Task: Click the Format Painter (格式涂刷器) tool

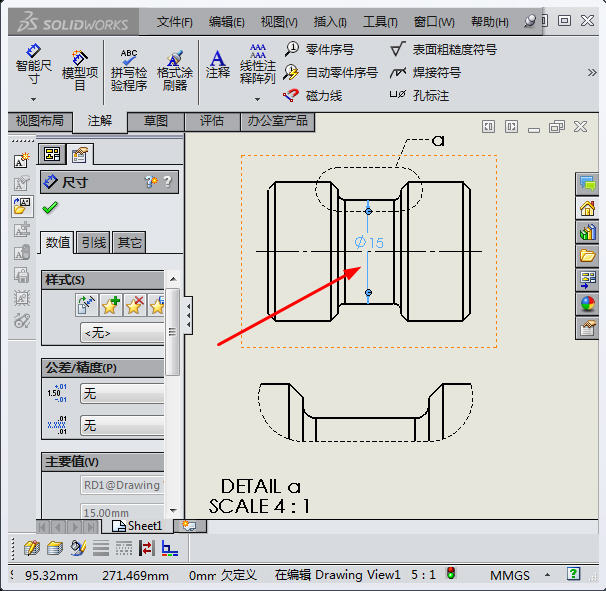Action: pyautogui.click(x=174, y=68)
